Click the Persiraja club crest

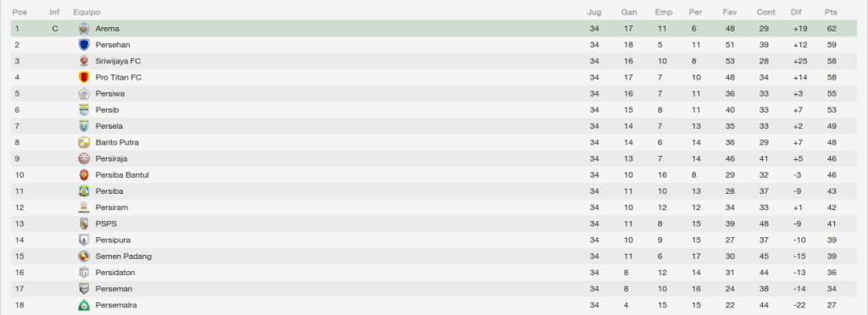pos(84,158)
